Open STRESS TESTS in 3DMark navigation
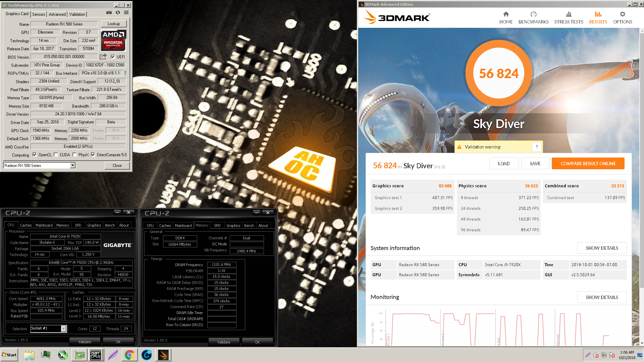 569,18
